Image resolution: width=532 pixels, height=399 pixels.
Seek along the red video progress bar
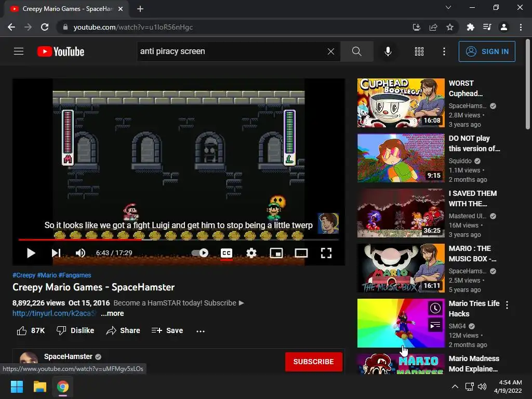[179, 240]
